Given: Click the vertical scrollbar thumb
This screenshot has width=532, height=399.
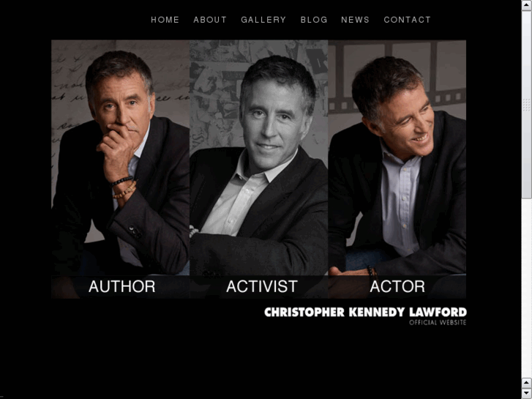Looking at the screenshot, I should pyautogui.click(x=527, y=105).
